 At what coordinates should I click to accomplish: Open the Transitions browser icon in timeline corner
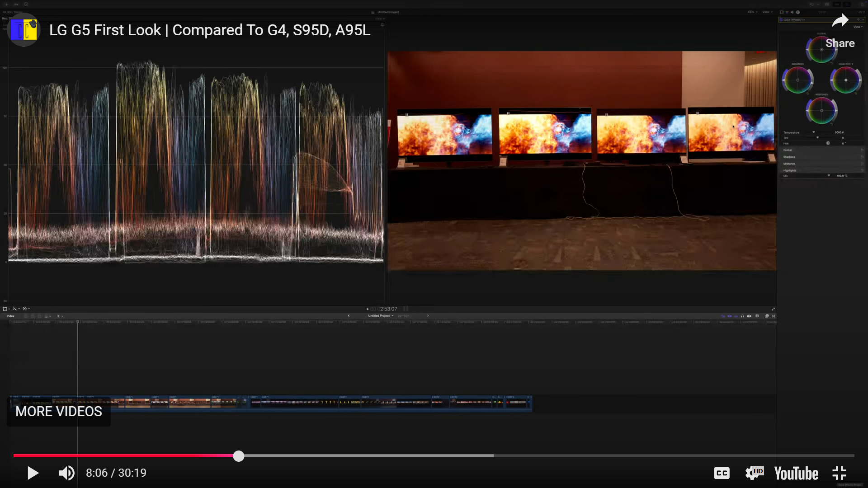tap(773, 316)
